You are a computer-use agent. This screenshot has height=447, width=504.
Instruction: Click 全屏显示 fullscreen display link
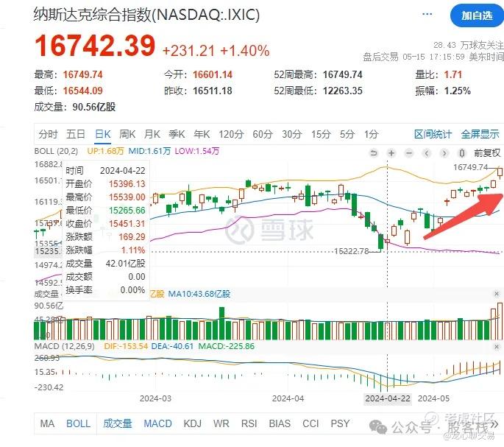click(x=480, y=134)
